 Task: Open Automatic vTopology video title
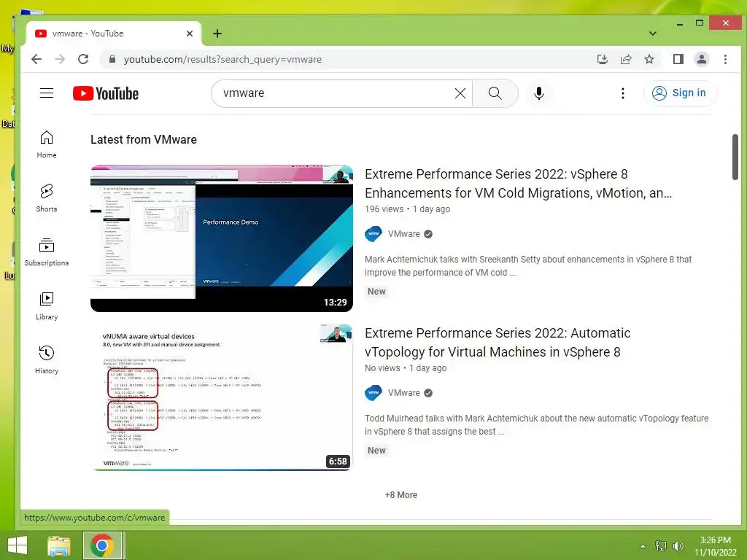click(x=498, y=343)
